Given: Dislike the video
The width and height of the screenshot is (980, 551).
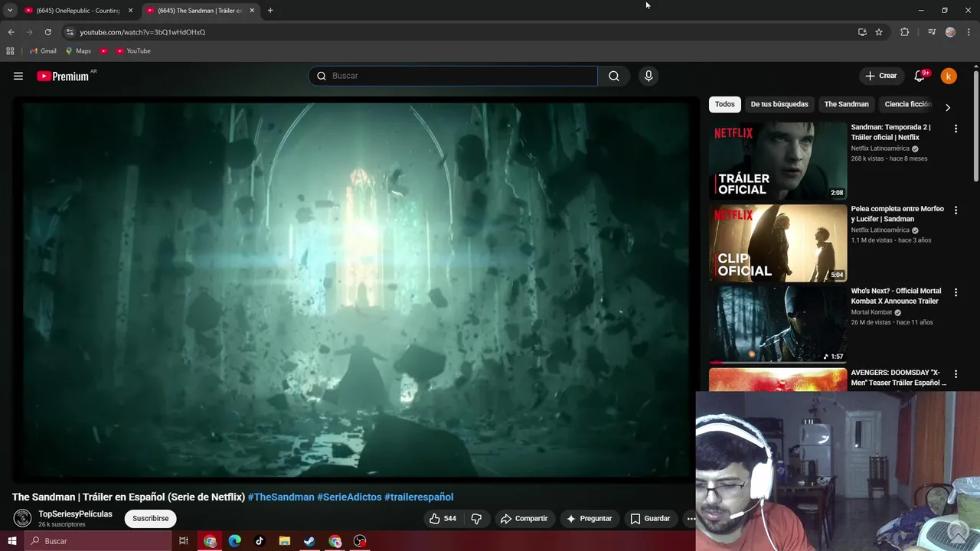Looking at the screenshot, I should coord(476,518).
